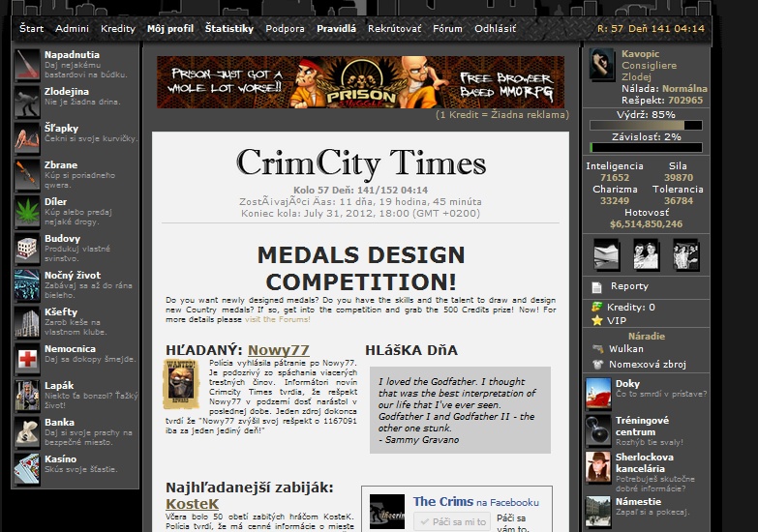Image resolution: width=758 pixels, height=532 pixels.
Task: Select the Budovy building icon
Action: click(27, 249)
